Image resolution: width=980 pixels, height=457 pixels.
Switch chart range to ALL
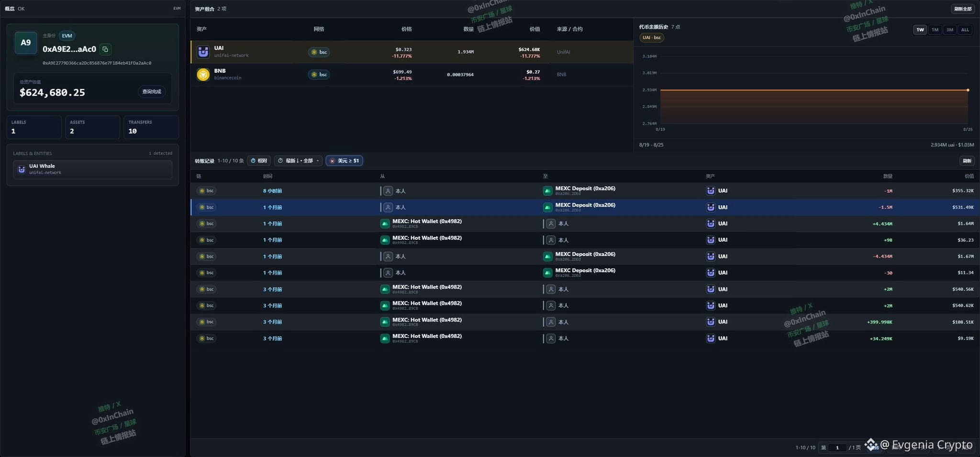[x=965, y=30]
